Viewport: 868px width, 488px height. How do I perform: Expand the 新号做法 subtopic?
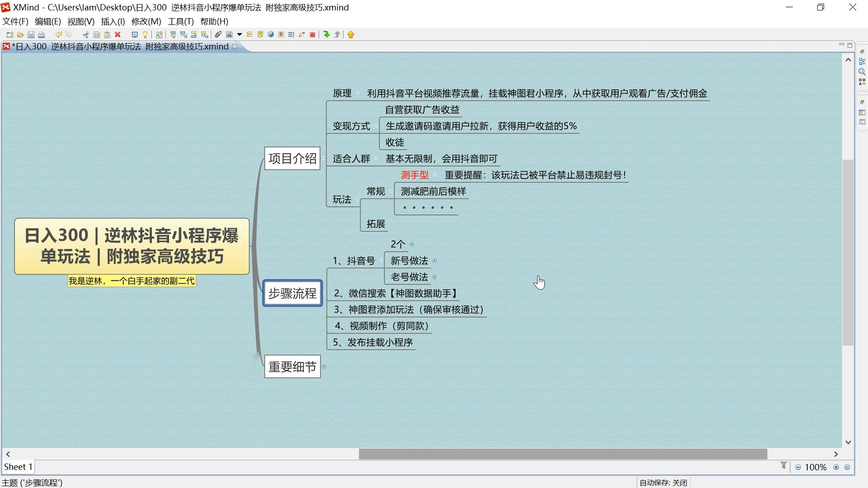[435, 260]
